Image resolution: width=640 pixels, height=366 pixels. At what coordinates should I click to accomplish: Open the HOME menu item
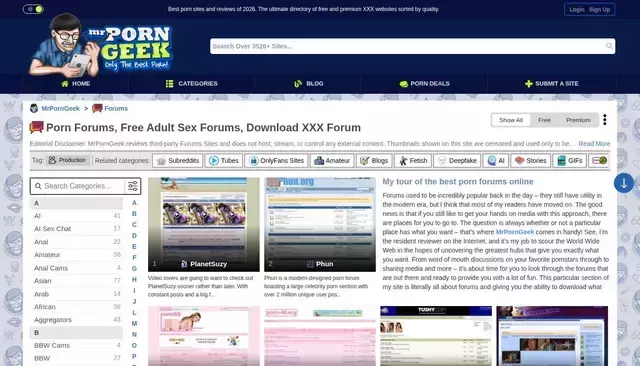coord(76,84)
